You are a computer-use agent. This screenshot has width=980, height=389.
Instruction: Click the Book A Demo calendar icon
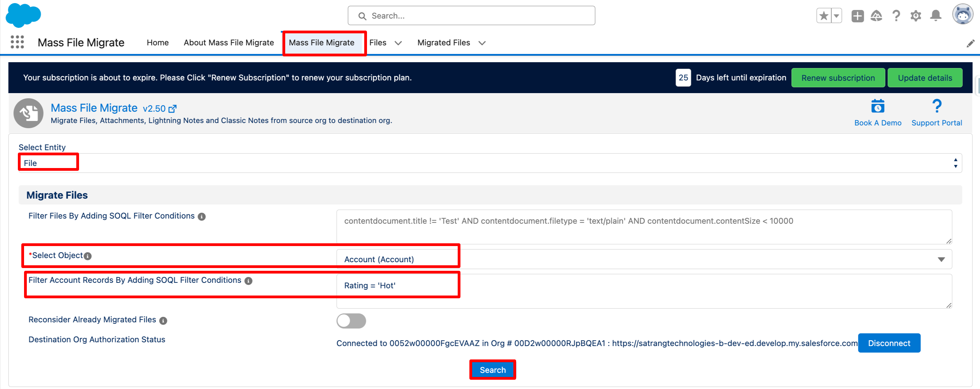point(878,106)
